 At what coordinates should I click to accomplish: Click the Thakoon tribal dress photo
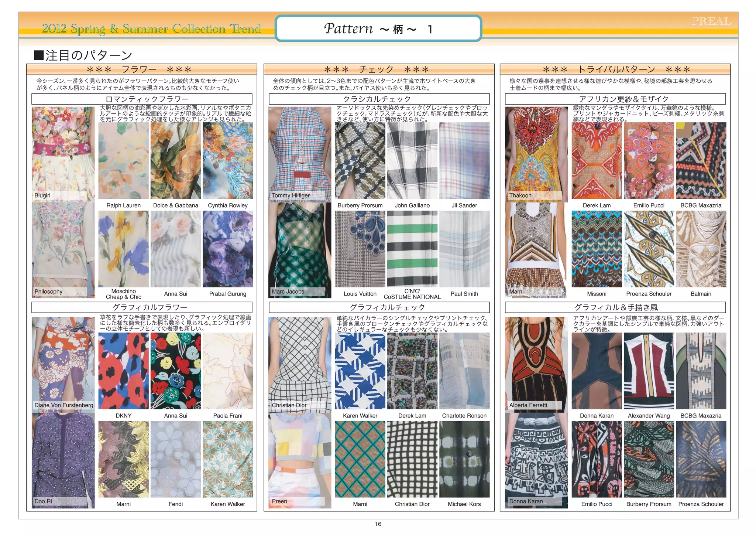pos(536,154)
